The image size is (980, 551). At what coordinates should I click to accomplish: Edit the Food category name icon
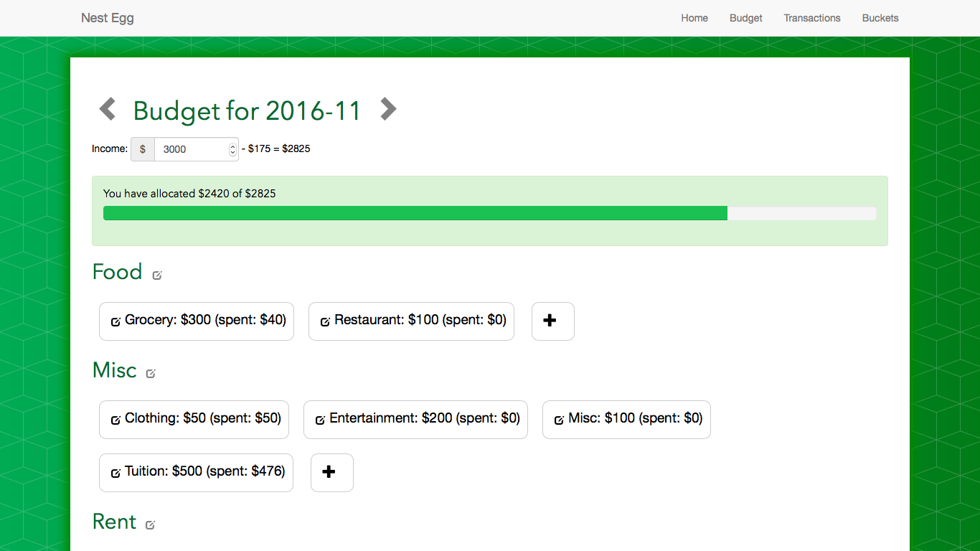157,275
